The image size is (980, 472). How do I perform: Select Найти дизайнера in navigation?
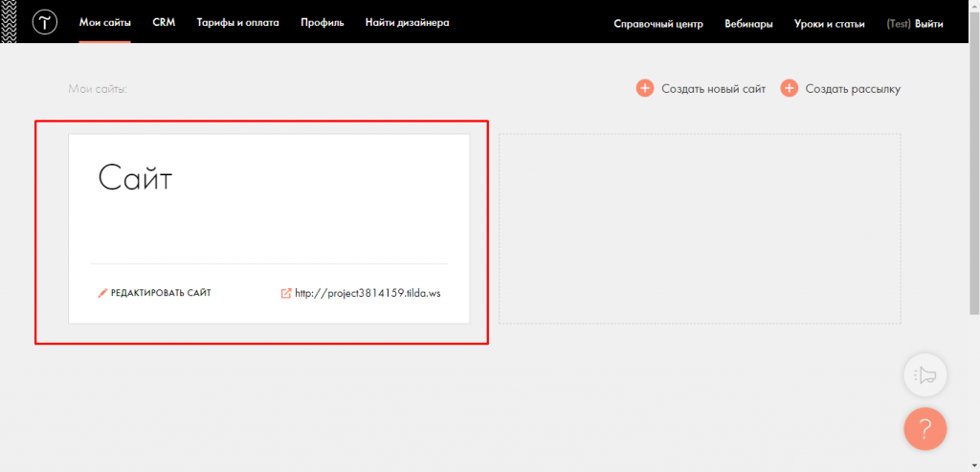[x=407, y=23]
